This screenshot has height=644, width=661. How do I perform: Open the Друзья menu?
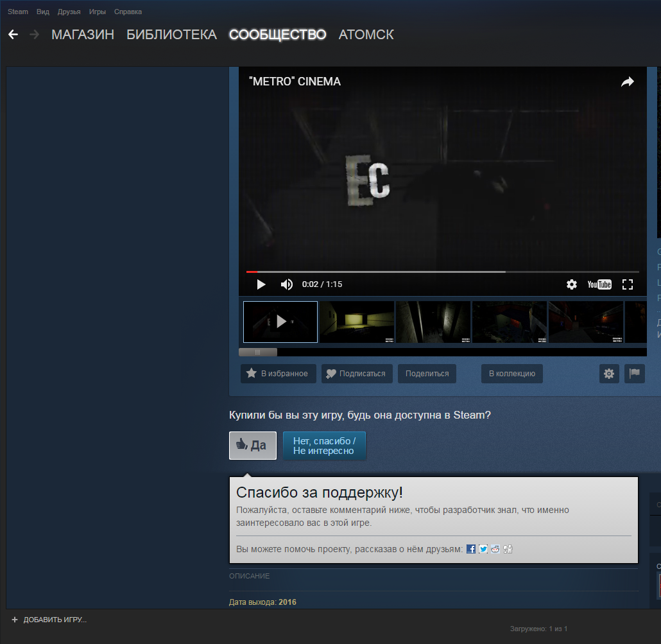tap(69, 12)
